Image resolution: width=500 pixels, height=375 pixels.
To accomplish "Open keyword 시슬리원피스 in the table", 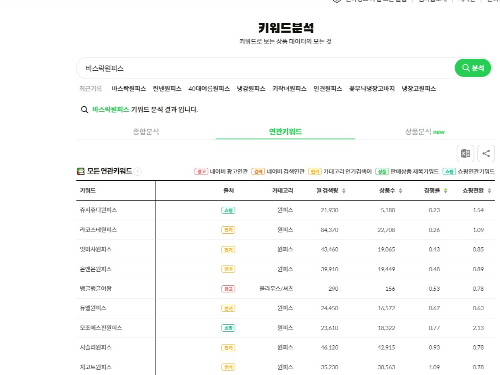I will pyautogui.click(x=95, y=347).
